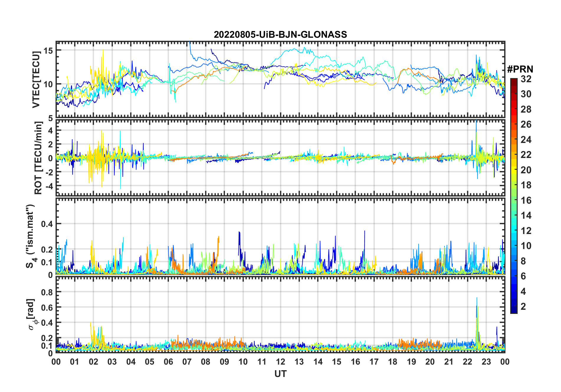Screen dimensions: 561x392
Task: Click the 06 hour tick label on UT axis
Action: pos(168,362)
